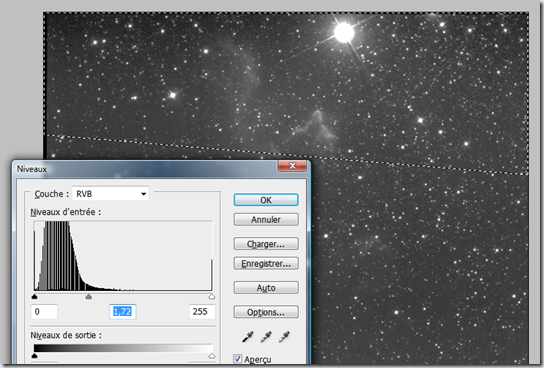Select the white point eyedropper
The width and height of the screenshot is (544, 368).
pos(284,336)
